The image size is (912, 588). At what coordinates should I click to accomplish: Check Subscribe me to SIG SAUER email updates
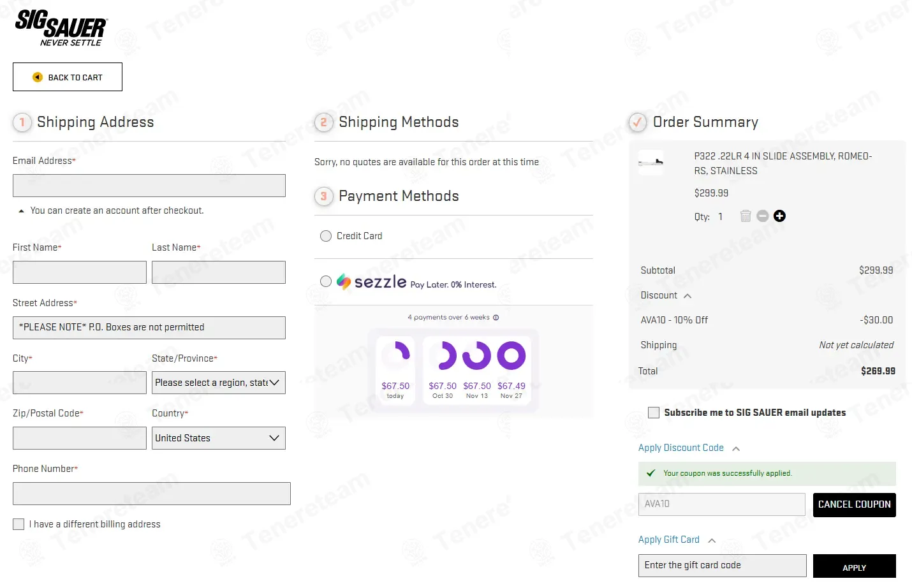pyautogui.click(x=654, y=413)
